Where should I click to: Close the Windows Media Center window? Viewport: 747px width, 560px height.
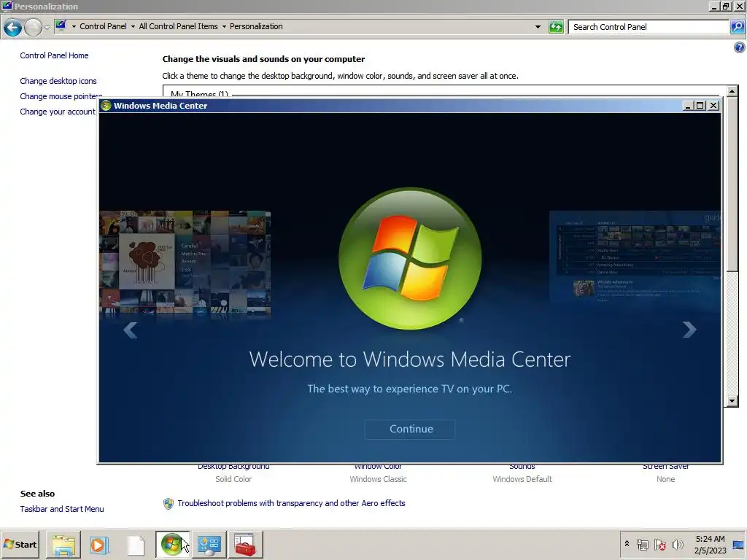pos(713,106)
